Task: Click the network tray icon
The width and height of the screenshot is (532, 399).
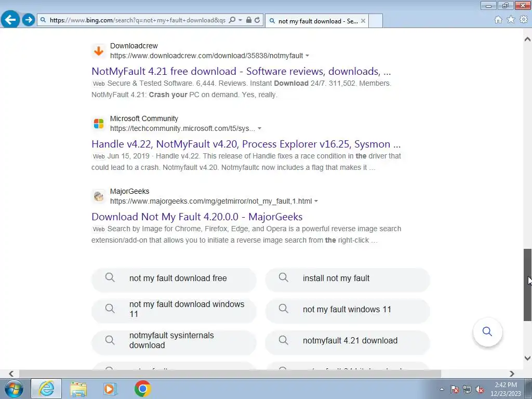Action: (467, 389)
